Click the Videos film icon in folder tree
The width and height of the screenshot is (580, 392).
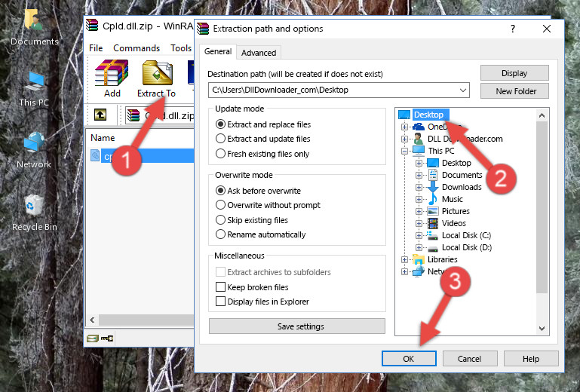click(433, 223)
